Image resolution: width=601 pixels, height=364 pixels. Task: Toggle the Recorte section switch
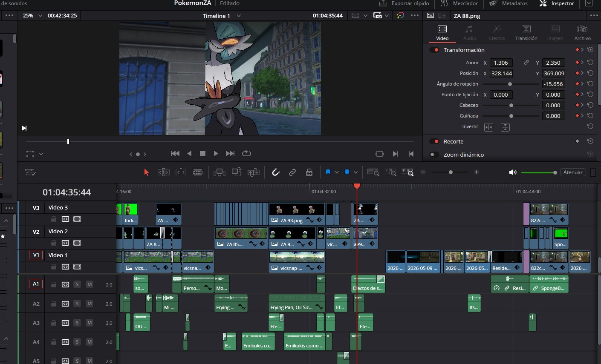[434, 141]
